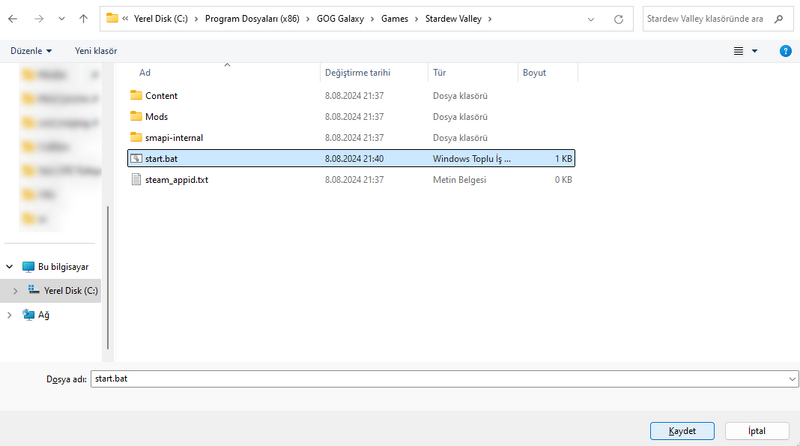This screenshot has height=446, width=800.
Task: Navigate to Yerel Disk (C:) breadcrumb
Action: (161, 19)
